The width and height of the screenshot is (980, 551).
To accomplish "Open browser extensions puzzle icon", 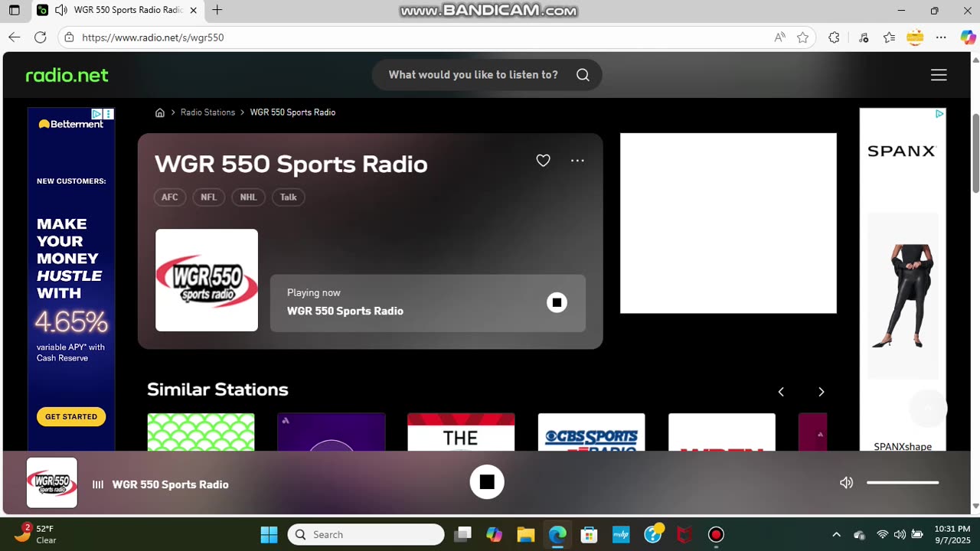I will (834, 37).
